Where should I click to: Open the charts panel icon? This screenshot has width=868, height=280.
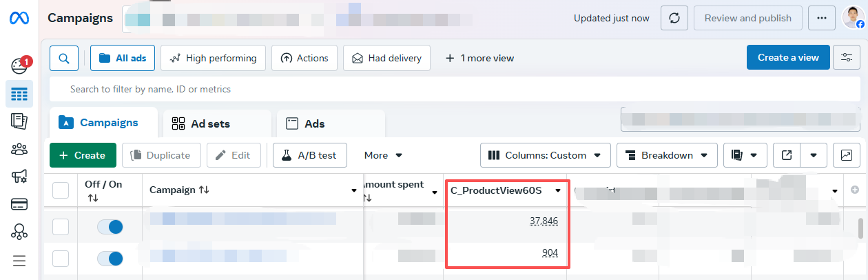pos(847,155)
